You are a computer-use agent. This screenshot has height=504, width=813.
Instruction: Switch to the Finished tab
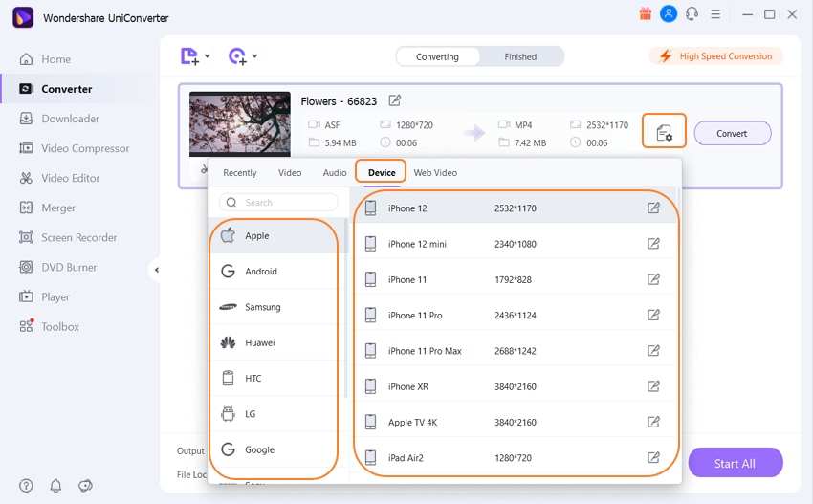[520, 56]
